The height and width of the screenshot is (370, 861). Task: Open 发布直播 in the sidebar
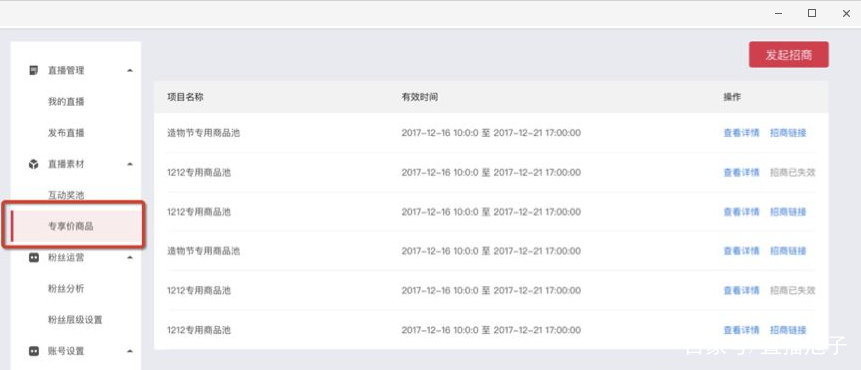pos(66,133)
